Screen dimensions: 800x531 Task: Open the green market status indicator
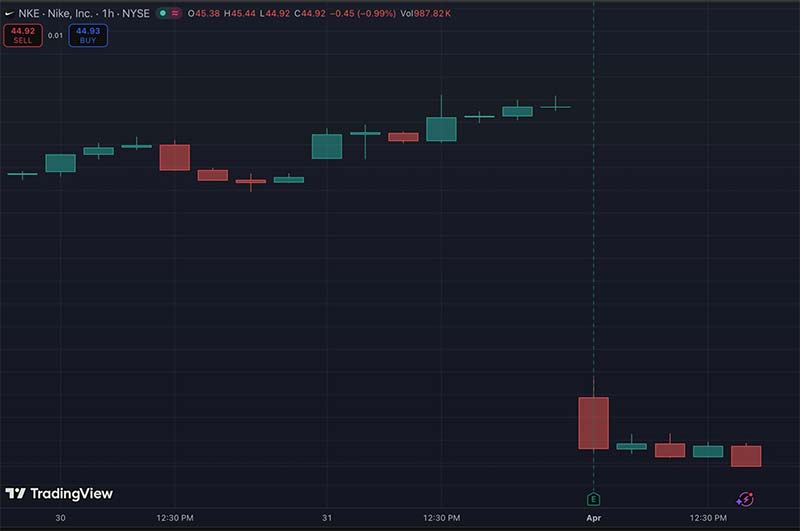click(x=163, y=13)
